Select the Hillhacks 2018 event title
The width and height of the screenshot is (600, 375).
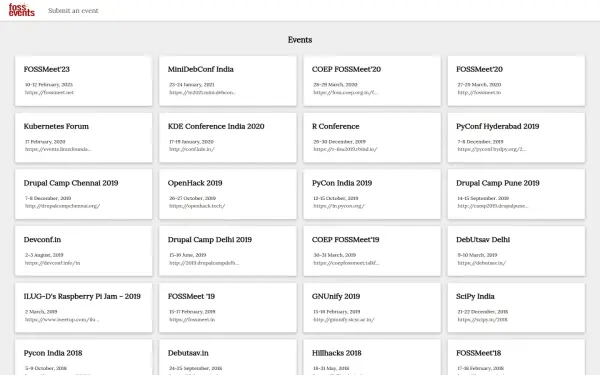point(337,353)
